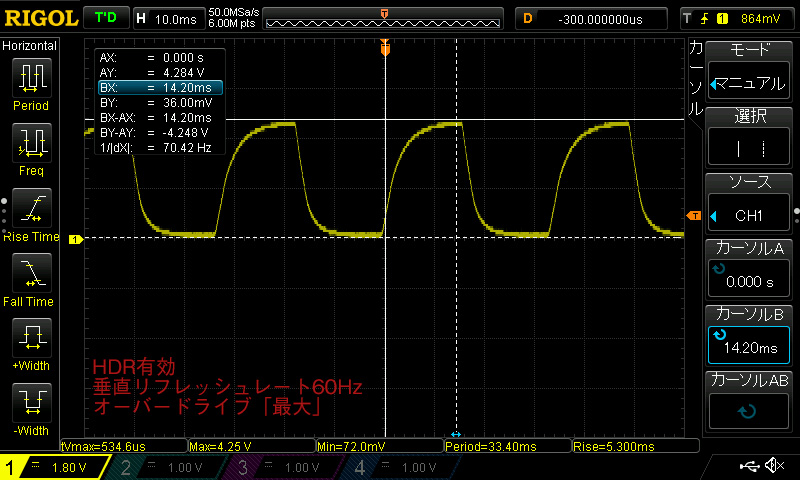Enable channel 2 in bottom bar
Viewport: 800px width, 480px height.
166,467
